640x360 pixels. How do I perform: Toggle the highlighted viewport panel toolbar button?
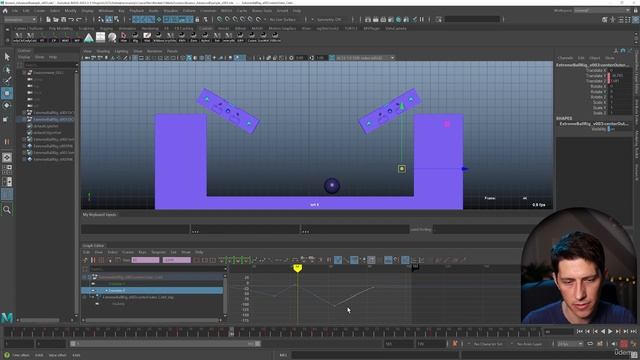189,58
